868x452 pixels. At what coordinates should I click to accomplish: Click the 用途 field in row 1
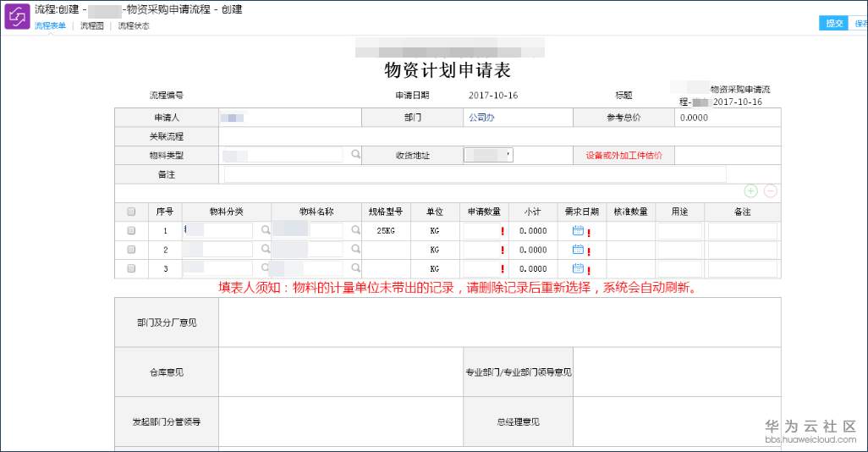[679, 230]
